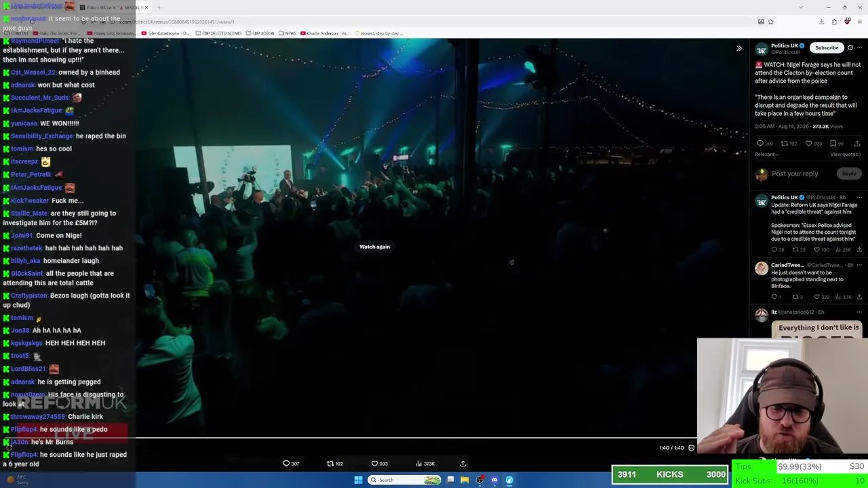The width and height of the screenshot is (868, 488).
Task: Share the main post from the sidebar
Action: click(857, 144)
